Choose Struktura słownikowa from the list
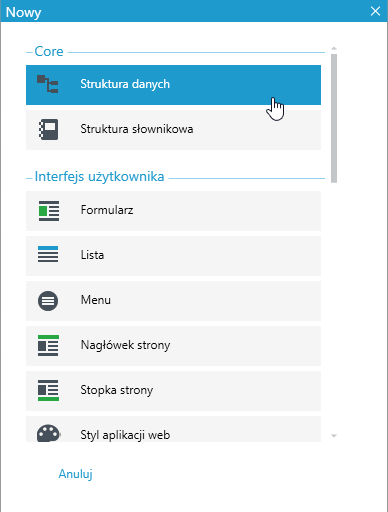Screen dimensions: 388x512 click(x=173, y=130)
